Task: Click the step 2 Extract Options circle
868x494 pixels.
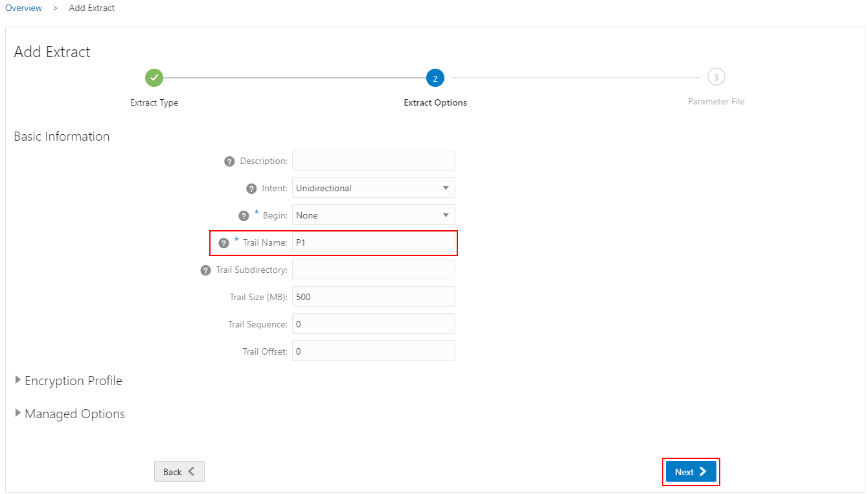Action: [x=435, y=78]
